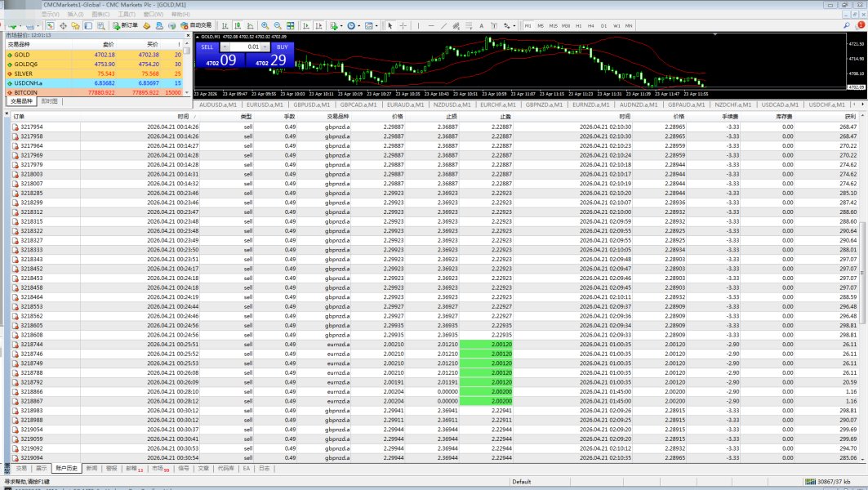Open the 帮助(H) help menu

[x=180, y=14]
